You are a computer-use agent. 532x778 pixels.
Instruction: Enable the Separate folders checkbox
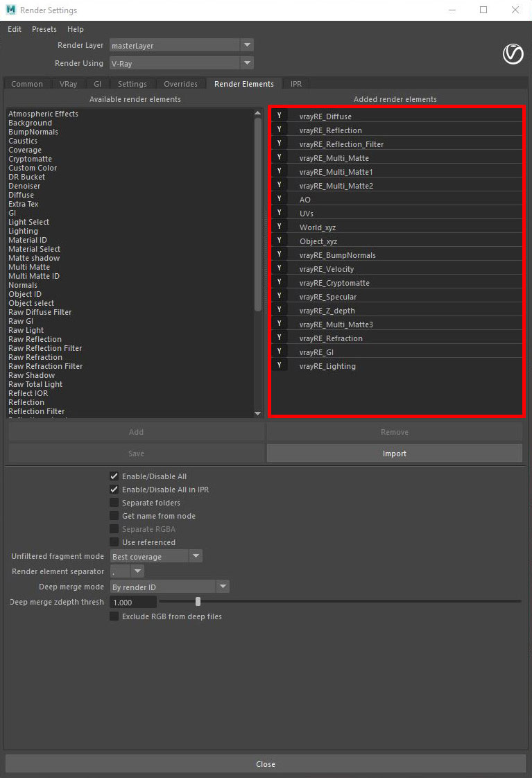click(114, 503)
